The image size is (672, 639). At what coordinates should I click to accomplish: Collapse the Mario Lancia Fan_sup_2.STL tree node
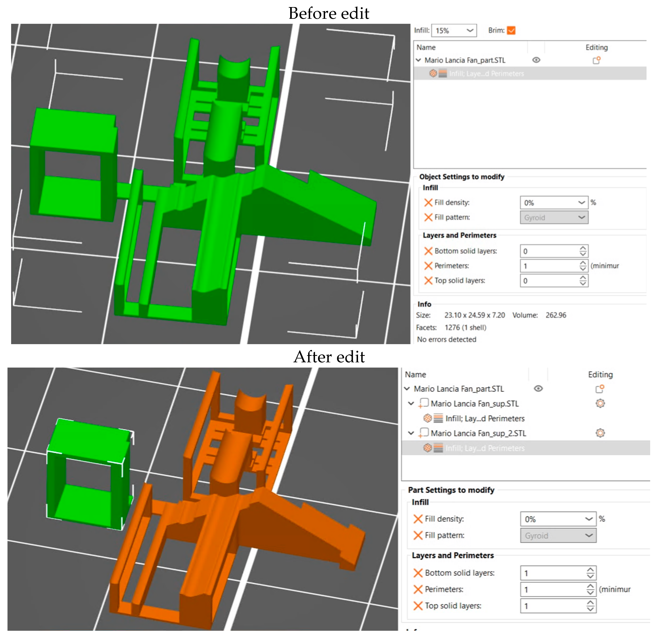411,433
